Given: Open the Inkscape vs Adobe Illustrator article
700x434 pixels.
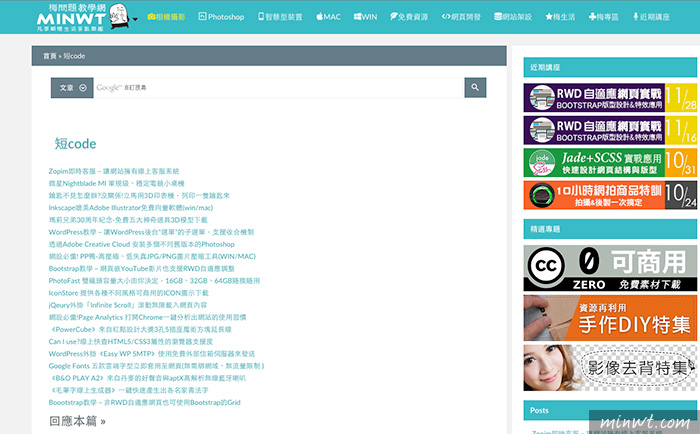Looking at the screenshot, I should (131, 208).
